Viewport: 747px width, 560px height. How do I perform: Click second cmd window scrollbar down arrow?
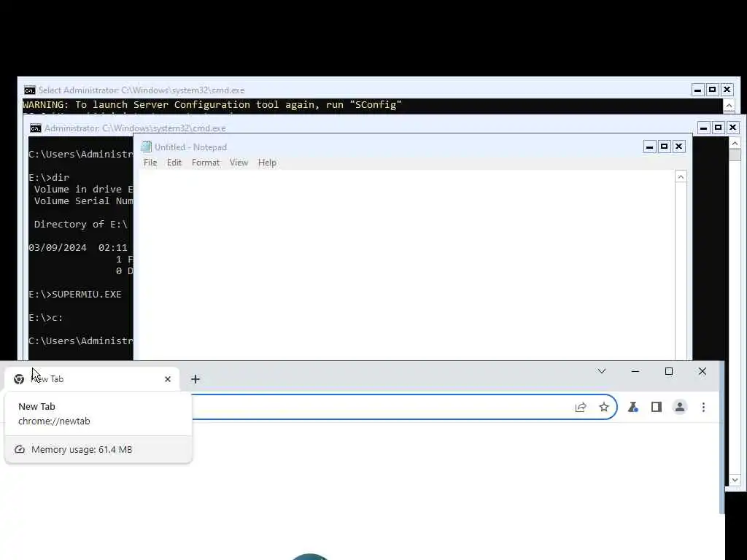[735, 480]
